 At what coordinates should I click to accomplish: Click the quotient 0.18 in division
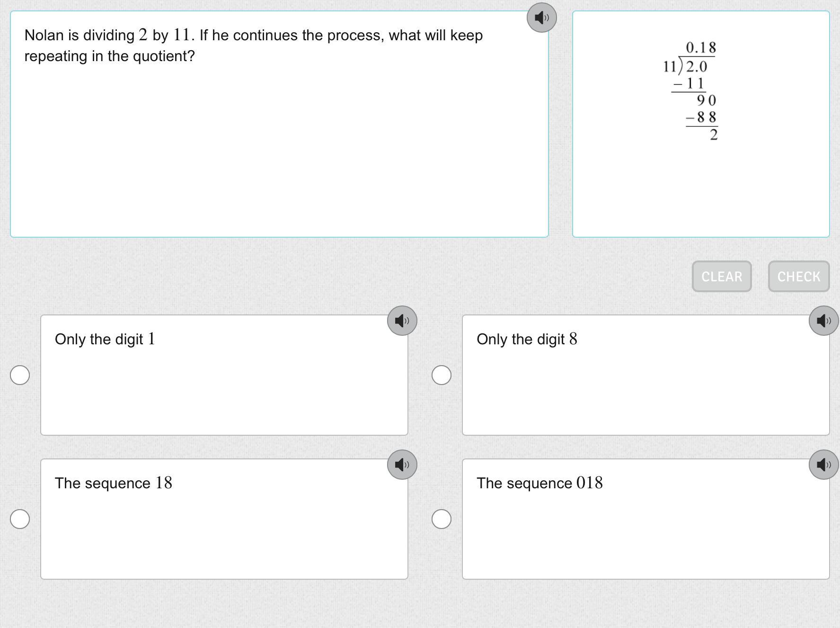700,47
